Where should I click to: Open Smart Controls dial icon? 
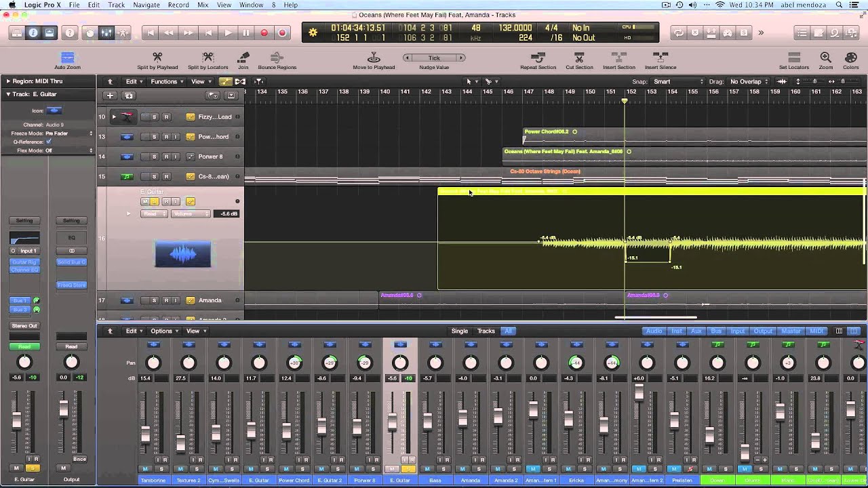90,33
